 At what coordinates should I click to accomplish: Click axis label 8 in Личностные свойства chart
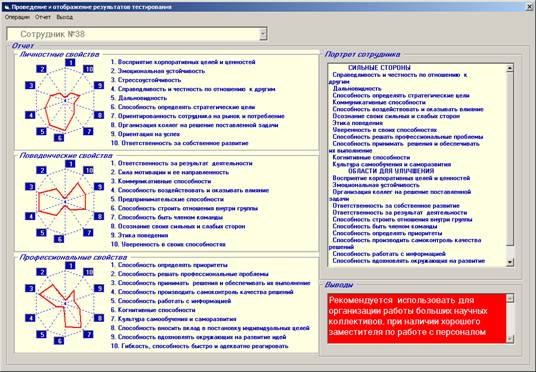coord(99,115)
